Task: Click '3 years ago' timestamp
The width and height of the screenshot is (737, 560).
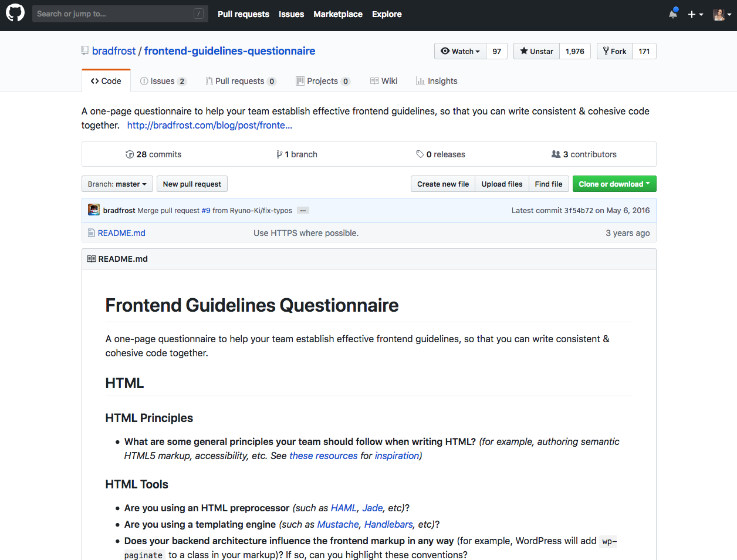Action: click(x=628, y=233)
